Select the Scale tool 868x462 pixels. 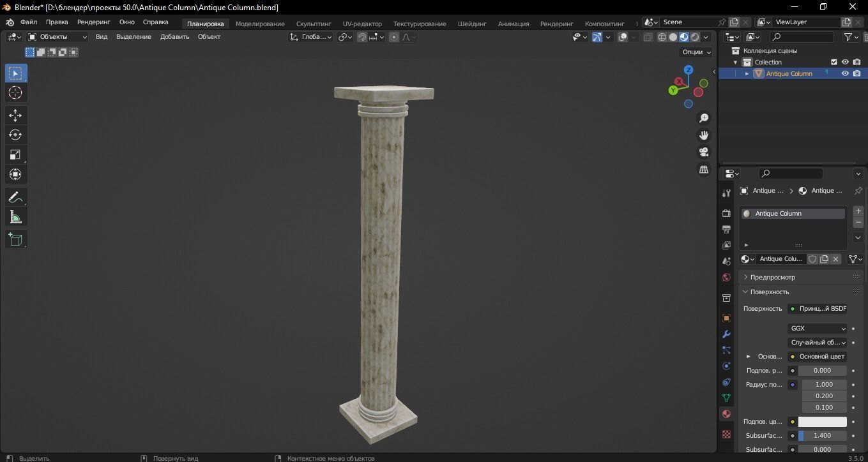pos(15,154)
